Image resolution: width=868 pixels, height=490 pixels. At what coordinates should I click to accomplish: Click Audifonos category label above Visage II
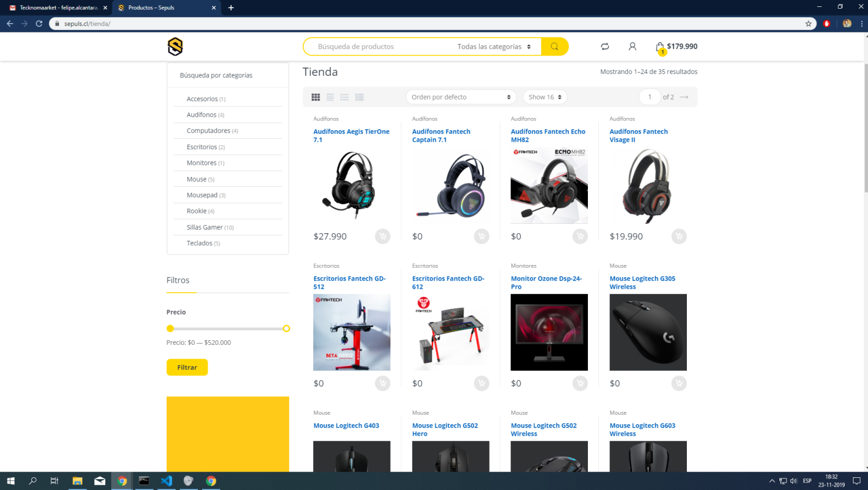click(x=622, y=119)
